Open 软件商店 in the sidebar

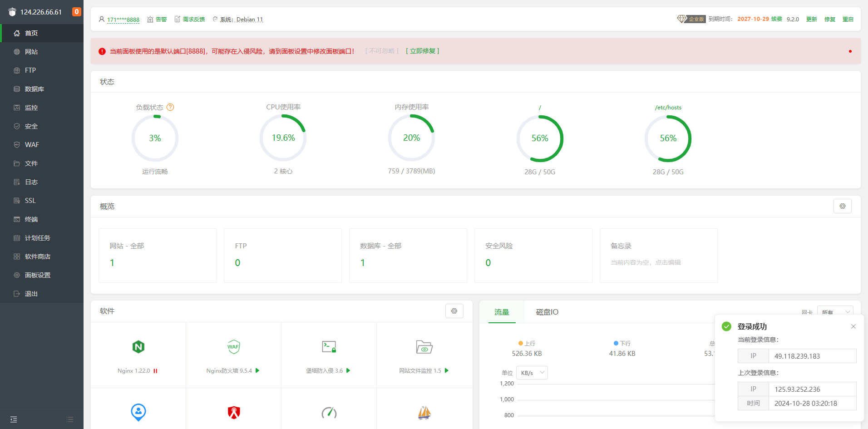click(x=37, y=256)
